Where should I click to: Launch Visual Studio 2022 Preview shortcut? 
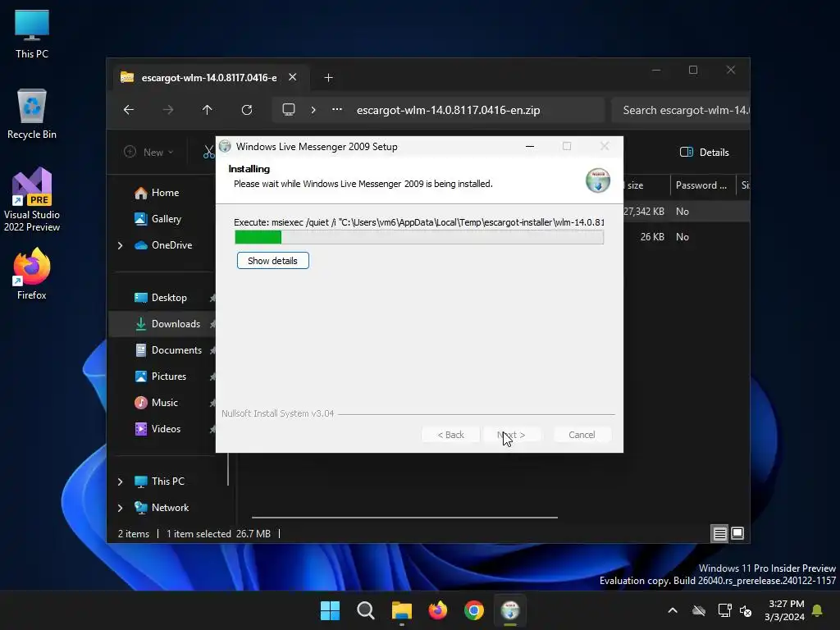coord(32,199)
